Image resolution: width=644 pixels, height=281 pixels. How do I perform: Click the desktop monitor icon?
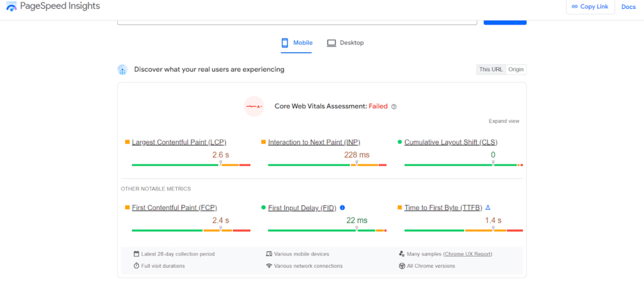331,43
